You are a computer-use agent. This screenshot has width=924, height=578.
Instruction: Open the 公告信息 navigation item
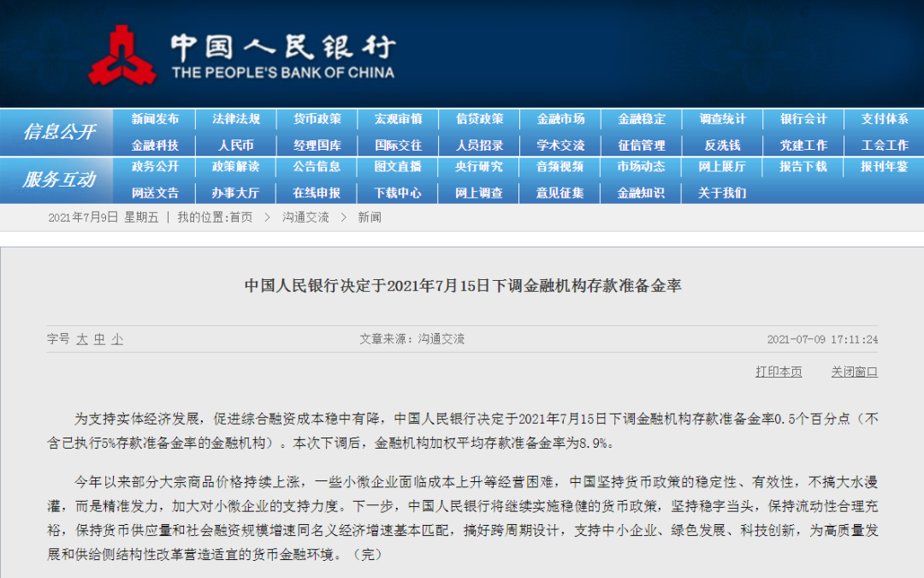(317, 168)
